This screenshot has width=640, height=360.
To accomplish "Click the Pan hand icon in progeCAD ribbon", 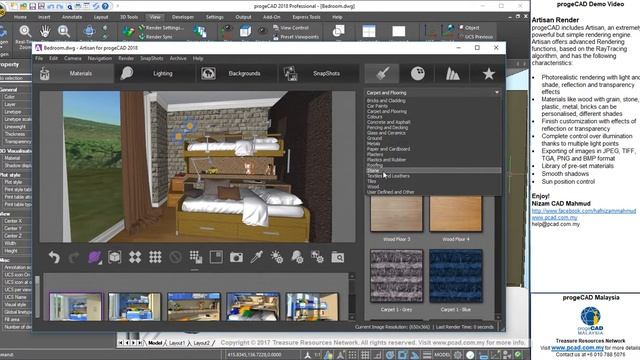I will (x=44, y=31).
